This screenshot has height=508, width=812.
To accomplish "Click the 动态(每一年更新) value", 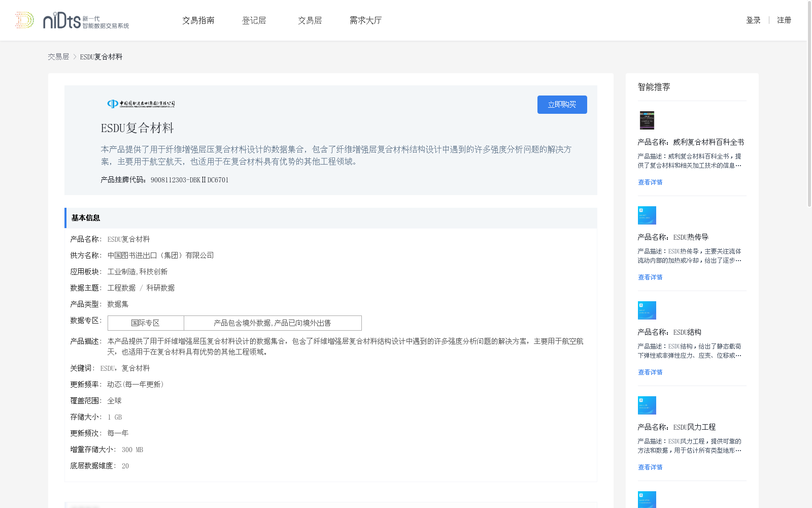I will (x=136, y=385).
